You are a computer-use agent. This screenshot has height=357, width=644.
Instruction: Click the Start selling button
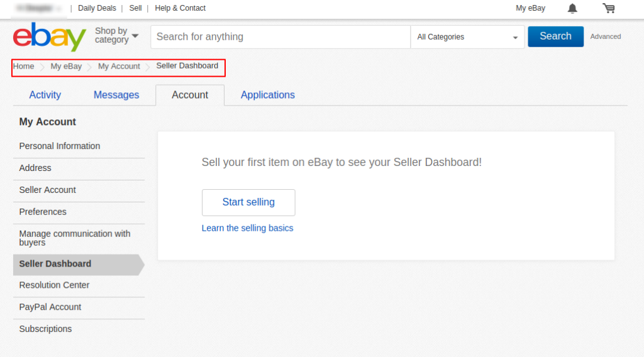click(x=248, y=202)
